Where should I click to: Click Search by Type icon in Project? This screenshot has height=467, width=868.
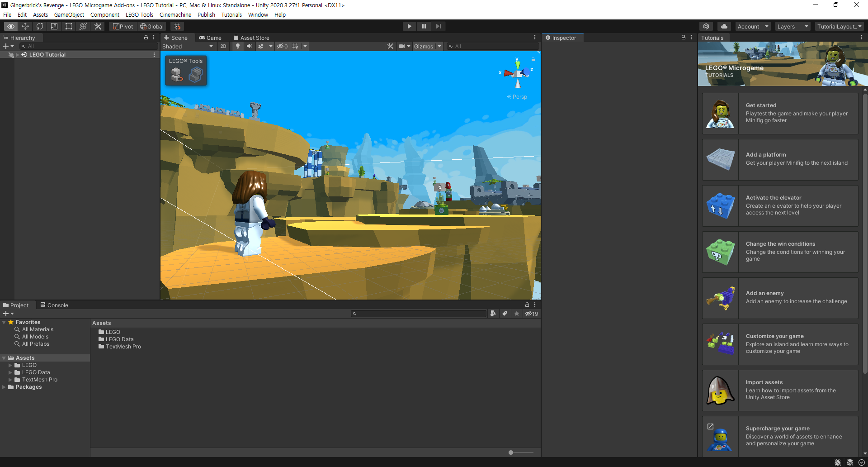pyautogui.click(x=493, y=314)
